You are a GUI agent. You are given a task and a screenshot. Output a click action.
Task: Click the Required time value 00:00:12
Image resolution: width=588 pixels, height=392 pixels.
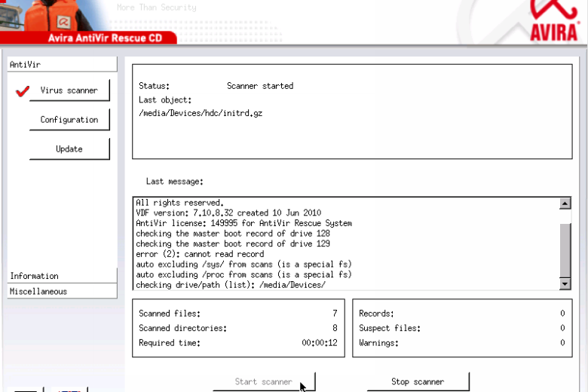tap(320, 343)
